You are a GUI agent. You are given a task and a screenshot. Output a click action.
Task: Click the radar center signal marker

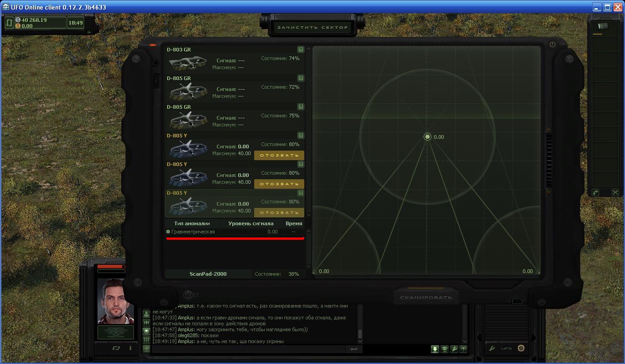tap(427, 137)
